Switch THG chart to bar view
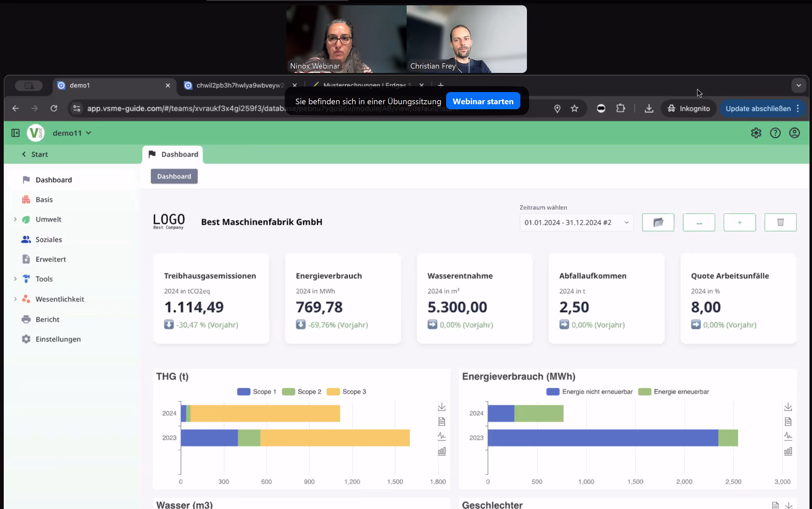The image size is (812, 509). click(441, 451)
